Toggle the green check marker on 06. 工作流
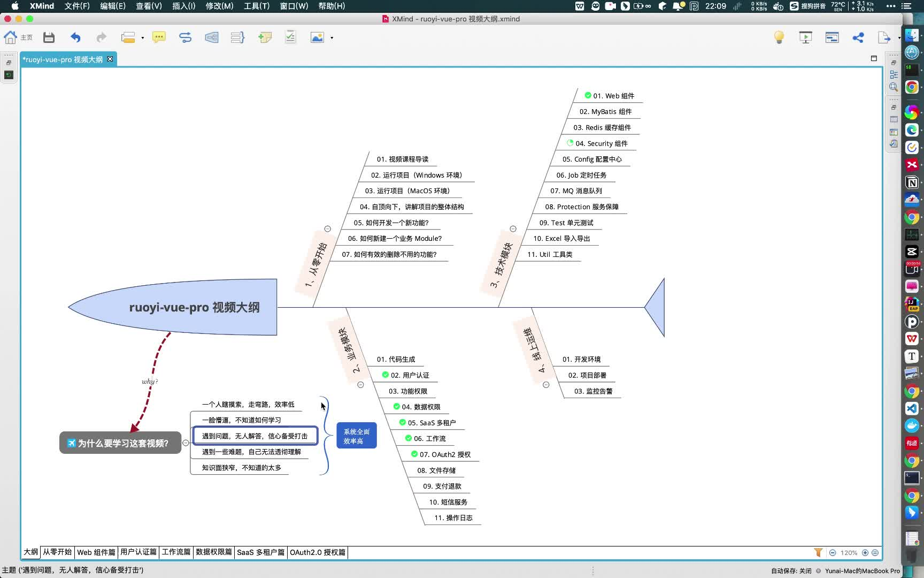The width and height of the screenshot is (924, 578). 409,438
